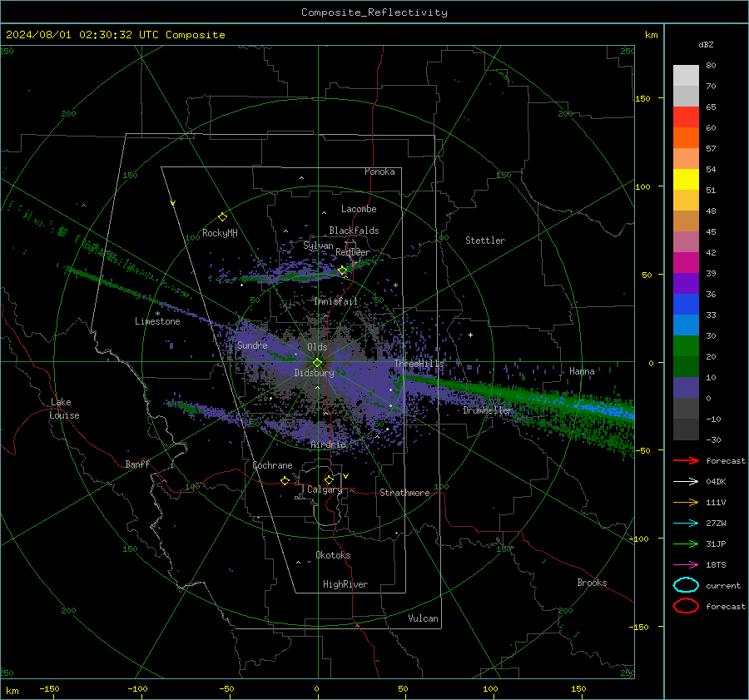749x700 pixels.
Task: Click the Brooks label
Action: click(x=592, y=583)
